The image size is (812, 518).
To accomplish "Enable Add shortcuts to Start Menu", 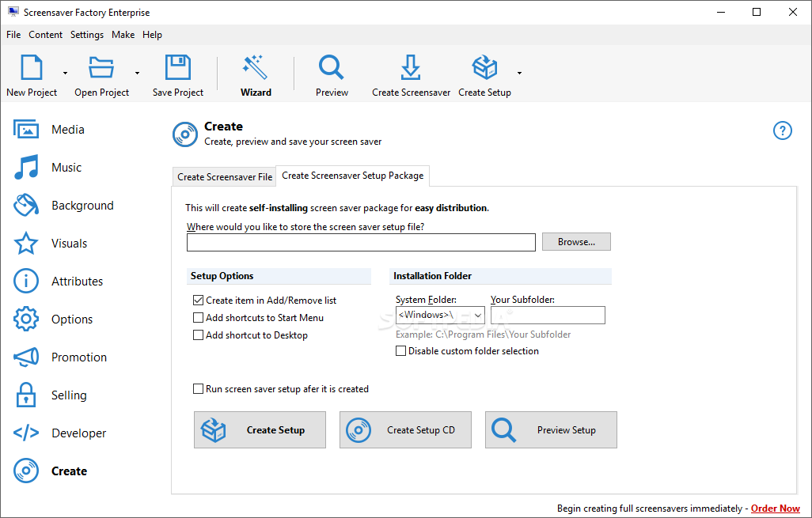I will [259, 318].
